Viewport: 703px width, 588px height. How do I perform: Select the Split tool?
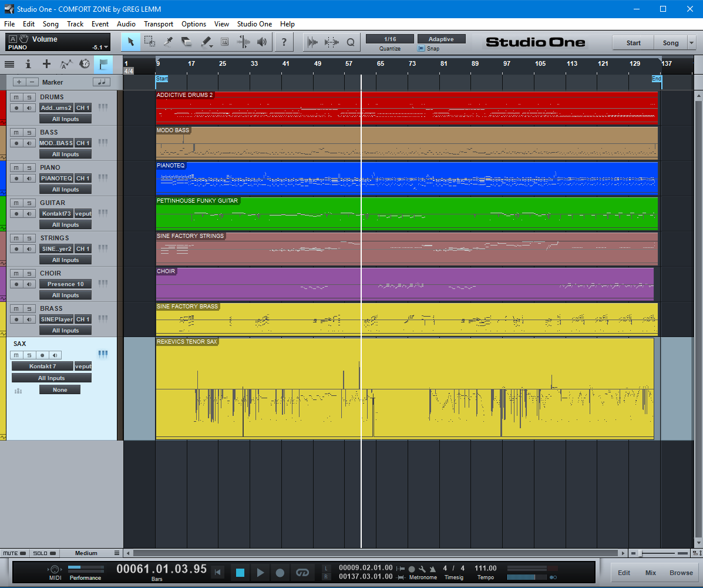pyautogui.click(x=168, y=42)
